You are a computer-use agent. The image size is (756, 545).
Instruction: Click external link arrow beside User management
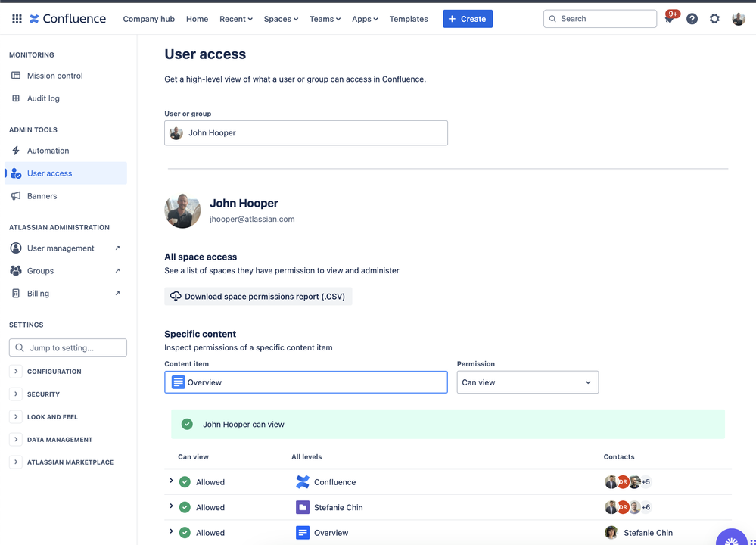point(117,248)
